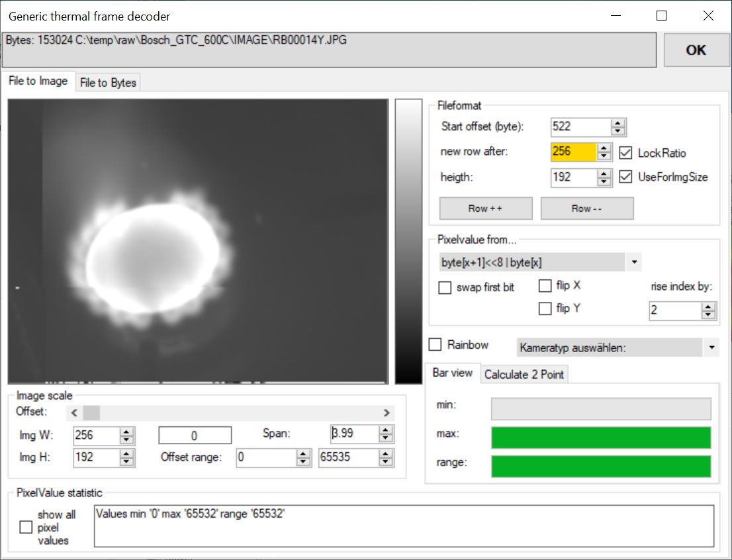The width and height of the screenshot is (732, 560).
Task: Expand the 'Kameratyp auswählen' dropdown
Action: (711, 347)
